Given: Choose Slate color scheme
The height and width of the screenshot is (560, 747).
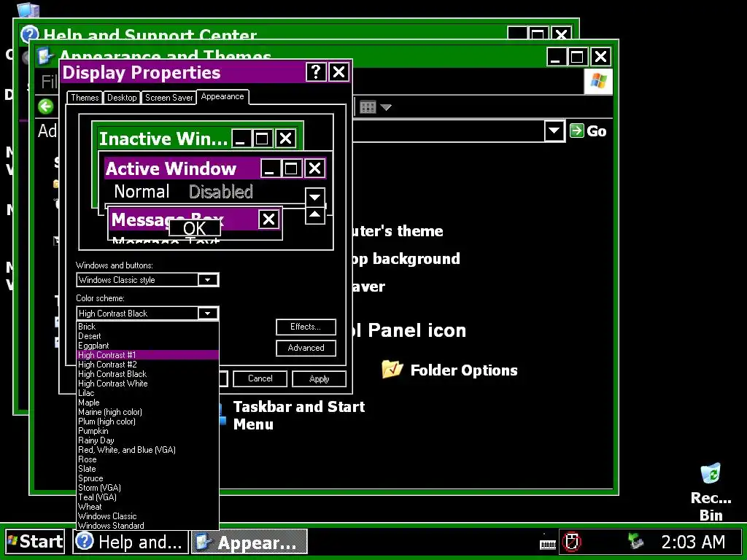Looking at the screenshot, I should pyautogui.click(x=147, y=469).
